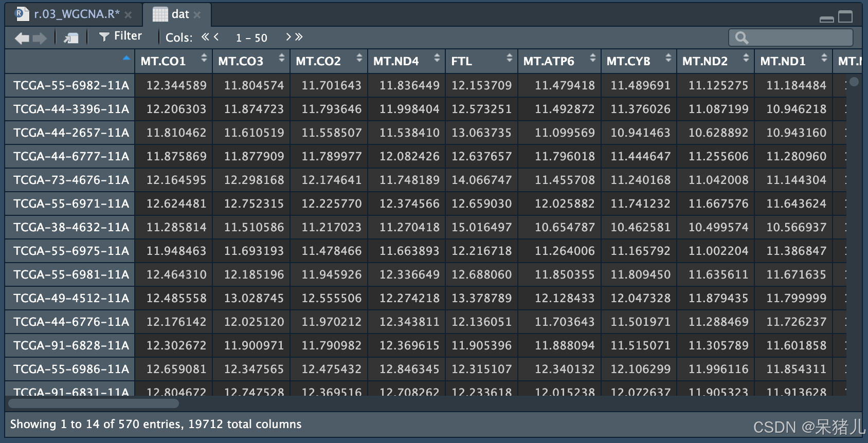Go forward with the right arrow icon
Screen dimensions: 868x443
40,38
